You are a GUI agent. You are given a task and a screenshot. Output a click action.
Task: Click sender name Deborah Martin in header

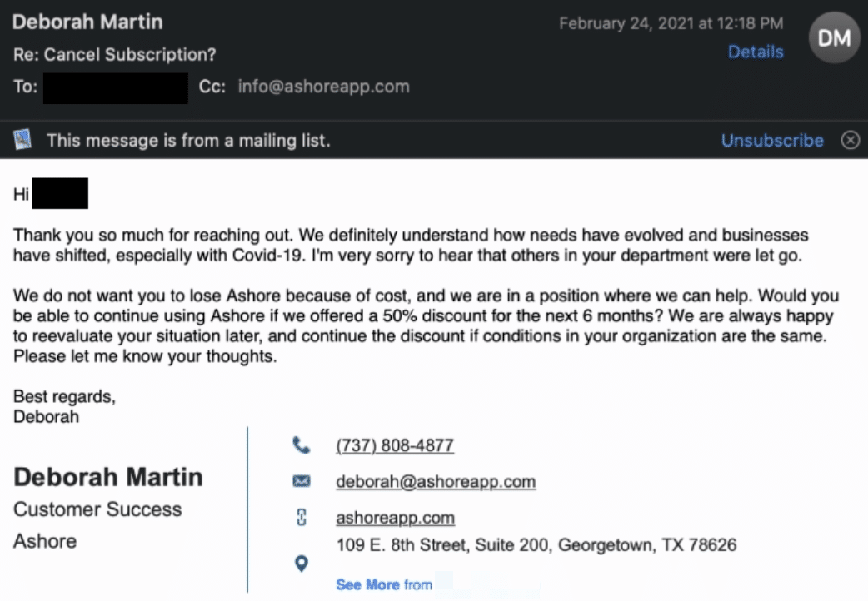coord(87,22)
